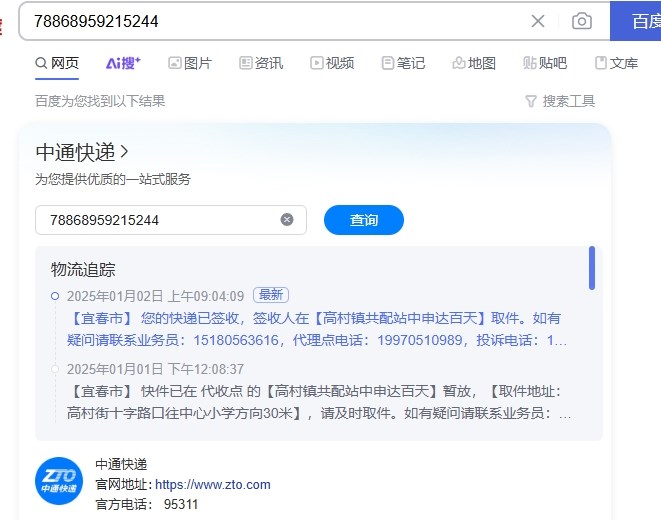Click the 资讯 tab news icon
This screenshot has height=520, width=661.
[245, 63]
